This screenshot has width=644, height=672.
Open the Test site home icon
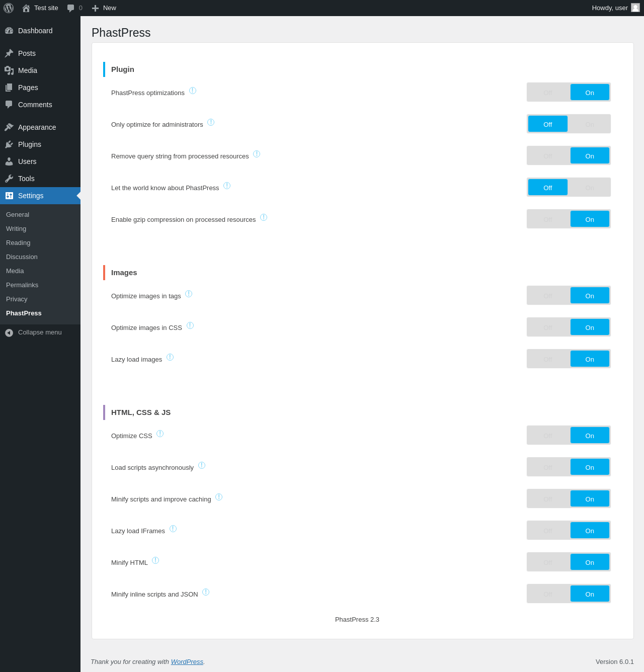point(26,8)
